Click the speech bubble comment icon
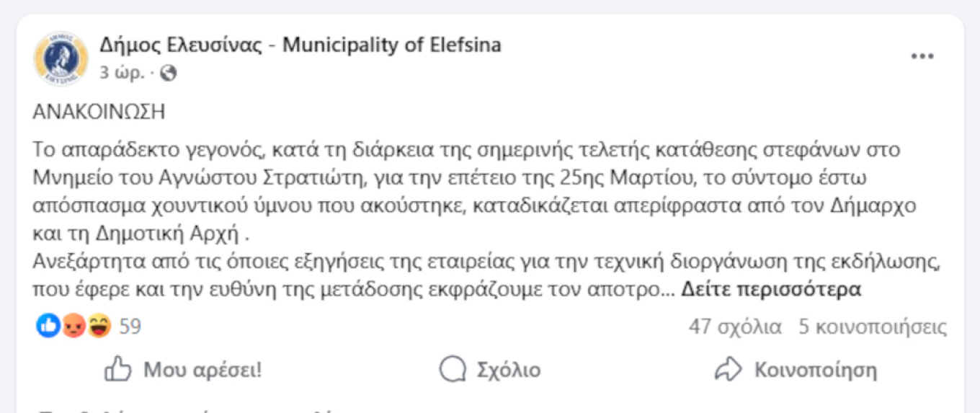Screen dimensions: 980x413 coord(453,370)
